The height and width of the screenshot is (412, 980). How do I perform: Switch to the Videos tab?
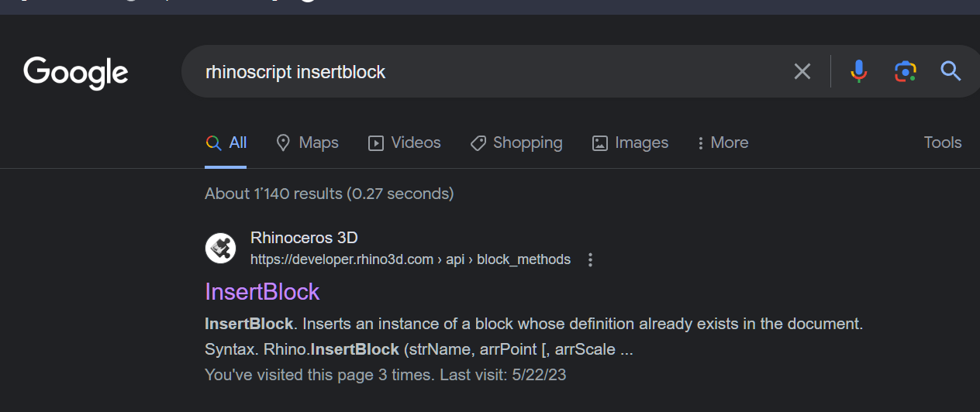404,142
